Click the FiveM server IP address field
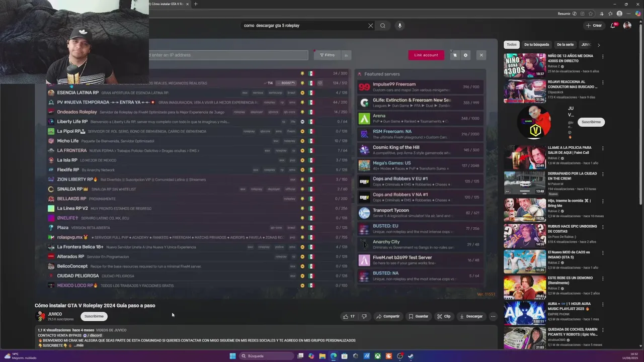This screenshot has height=362, width=644. click(228, 55)
